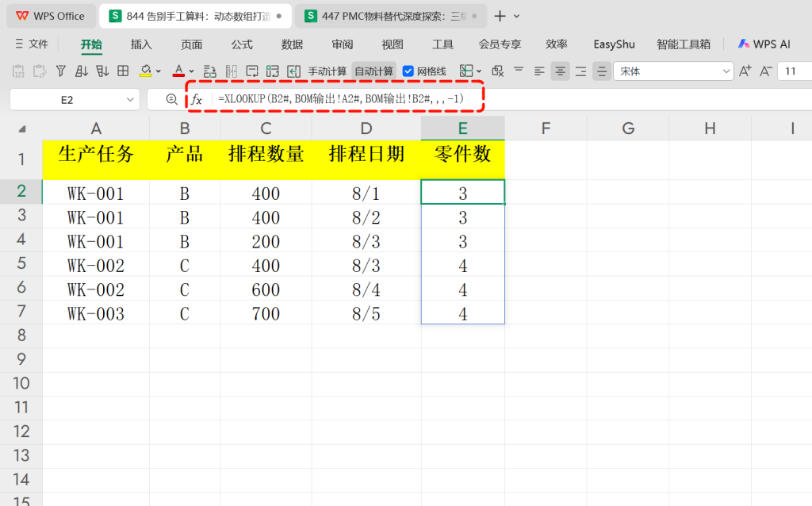Select the 零件数 header cell
This screenshot has width=812, height=506.
(x=463, y=159)
